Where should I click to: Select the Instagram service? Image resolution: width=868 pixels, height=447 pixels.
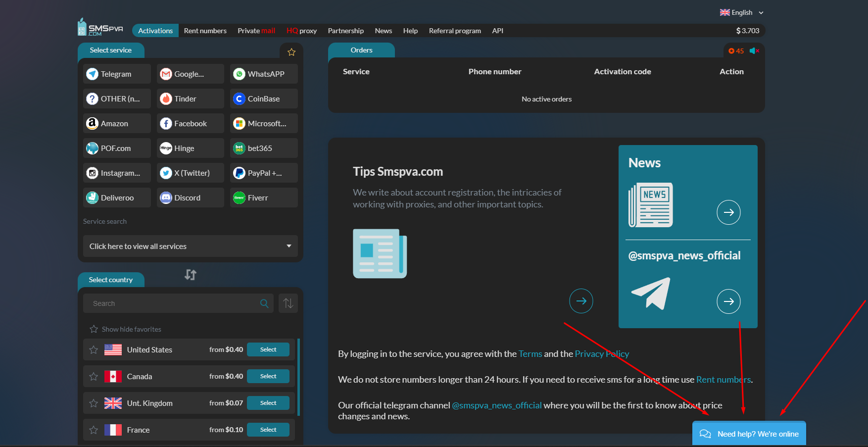tap(117, 173)
